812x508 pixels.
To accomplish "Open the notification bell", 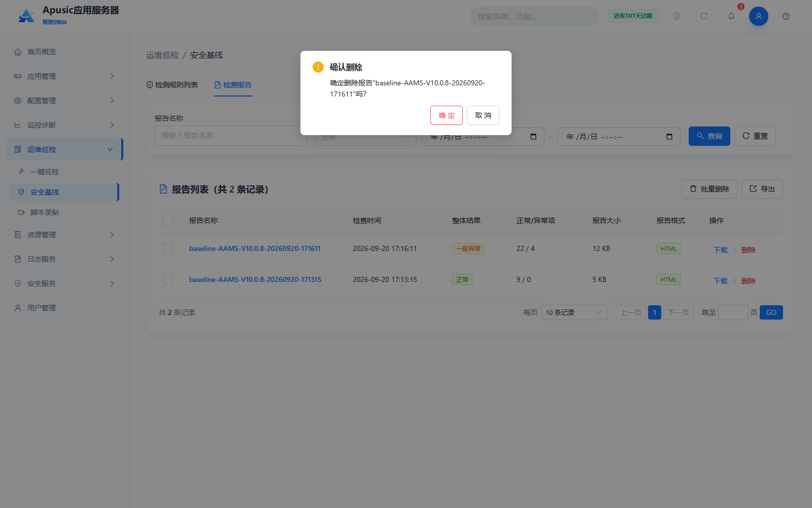I will click(731, 16).
